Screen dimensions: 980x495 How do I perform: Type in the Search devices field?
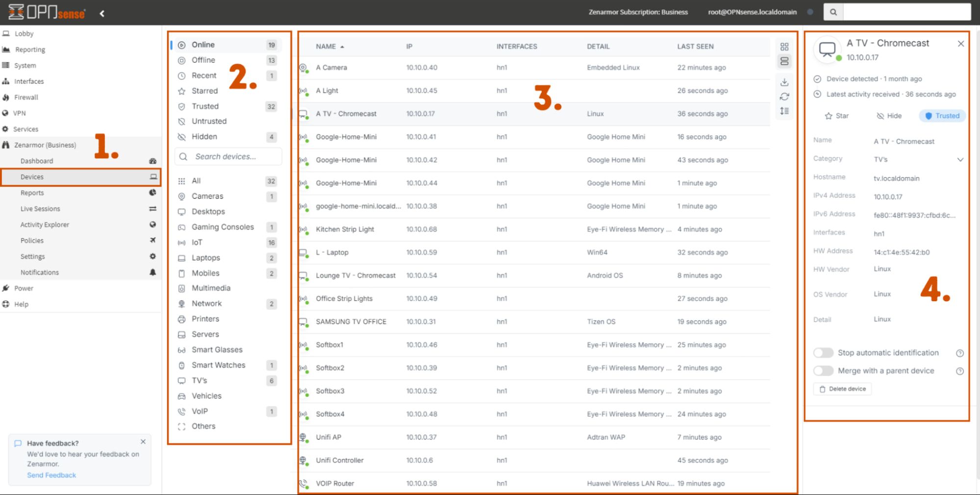pyautogui.click(x=228, y=156)
